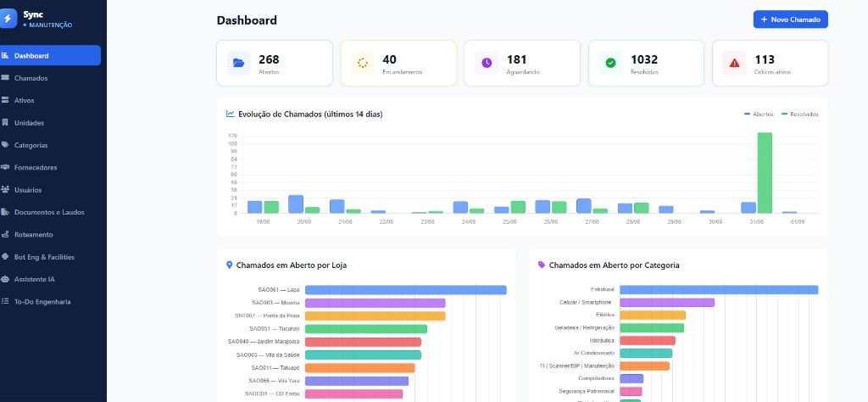Click the blue Abertos bar for 20/08
Screen dimensions: 868x402
(x=296, y=204)
